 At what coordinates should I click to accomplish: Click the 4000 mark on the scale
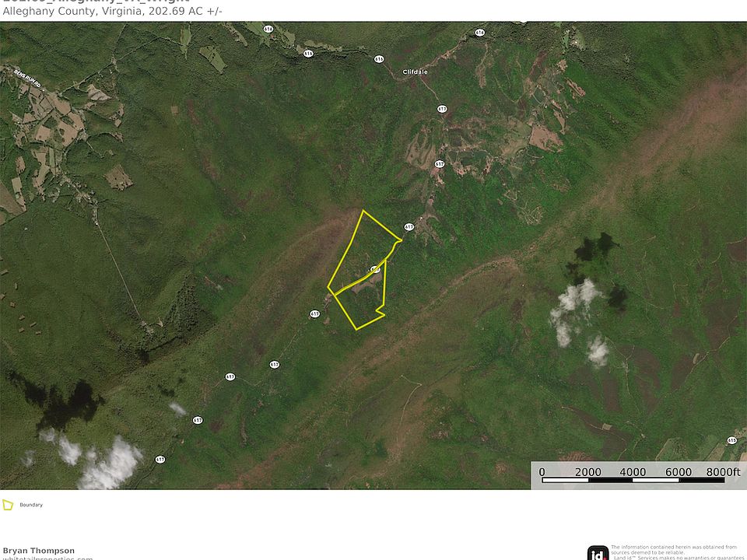[x=633, y=471]
